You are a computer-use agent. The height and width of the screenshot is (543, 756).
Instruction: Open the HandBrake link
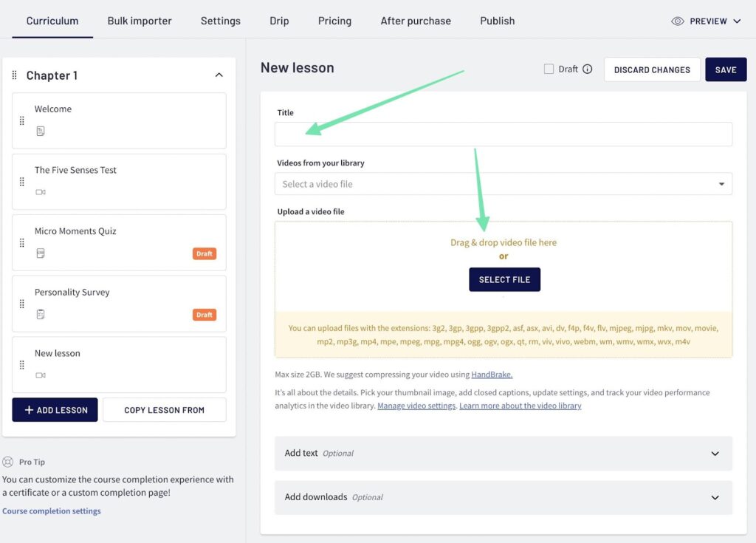pyautogui.click(x=492, y=375)
